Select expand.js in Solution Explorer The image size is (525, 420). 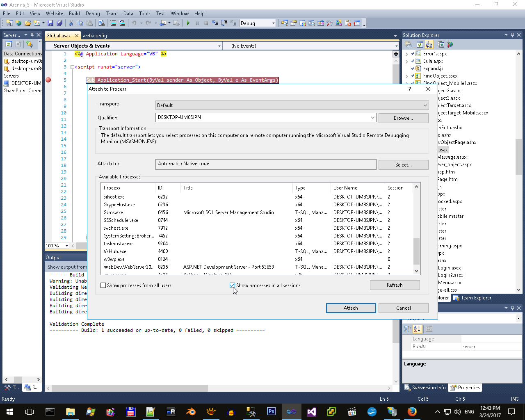(x=433, y=68)
